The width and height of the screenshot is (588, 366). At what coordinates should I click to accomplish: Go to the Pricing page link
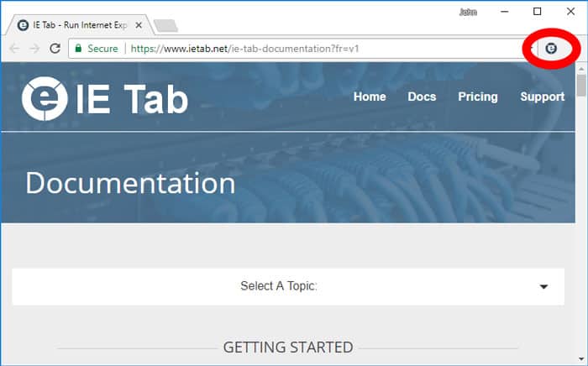pos(478,97)
